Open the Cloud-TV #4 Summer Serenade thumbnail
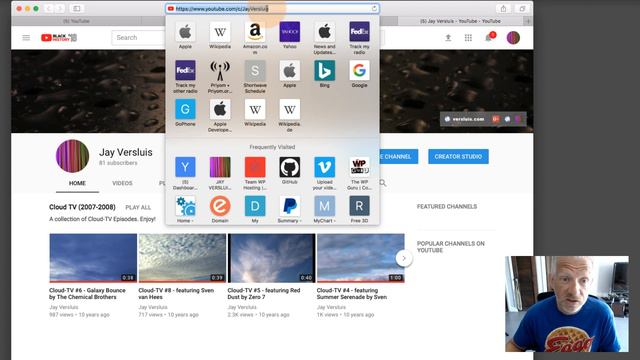The image size is (640, 360). coord(360,258)
